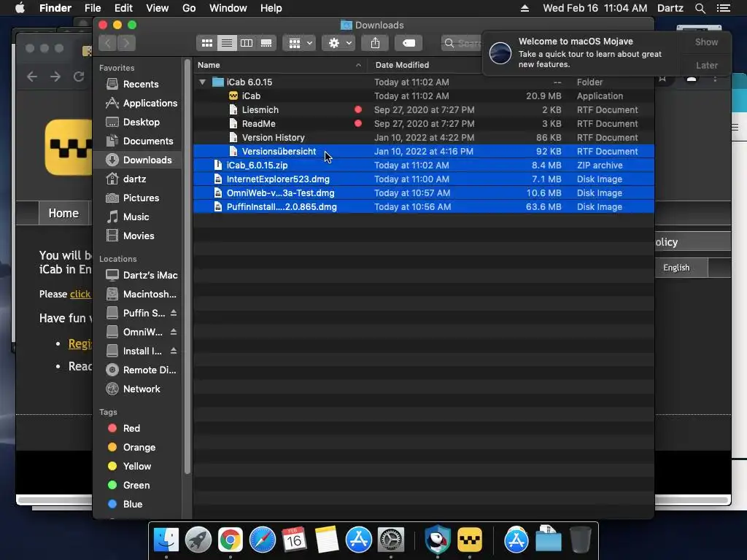Screen dimensions: 747x560
Task: Open the File menu
Action: [93, 8]
